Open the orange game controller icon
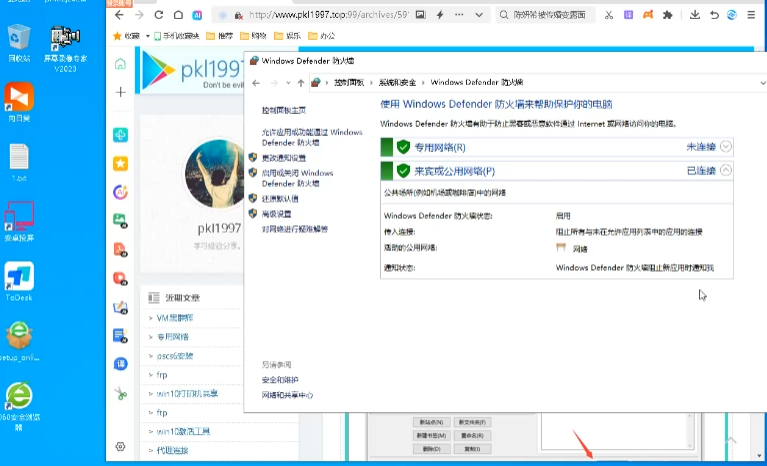This screenshot has width=767, height=466. pyautogui.click(x=648, y=15)
